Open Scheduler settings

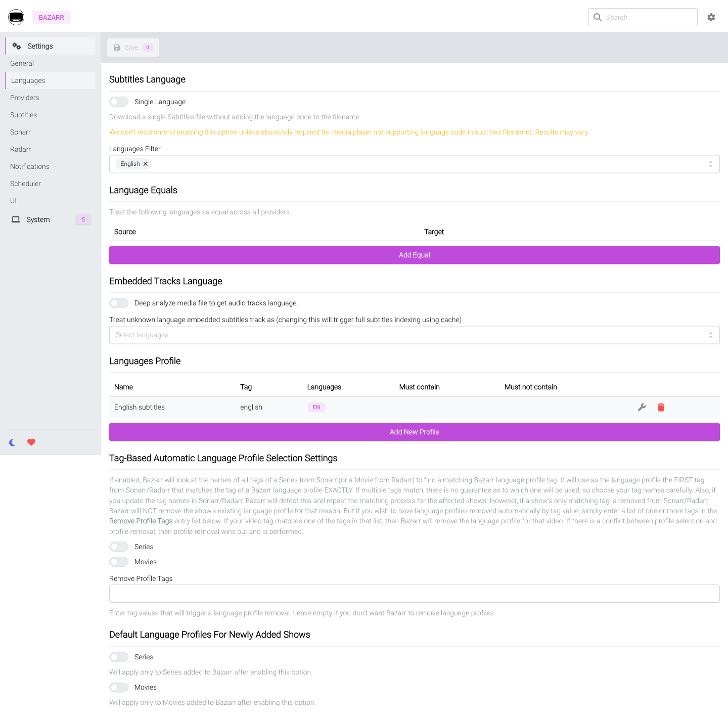51,184
